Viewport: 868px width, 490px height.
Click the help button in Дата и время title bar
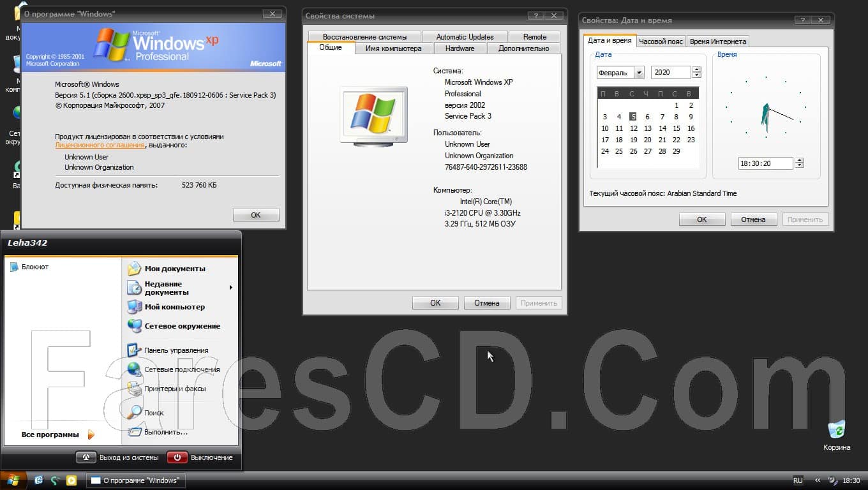[x=802, y=20]
